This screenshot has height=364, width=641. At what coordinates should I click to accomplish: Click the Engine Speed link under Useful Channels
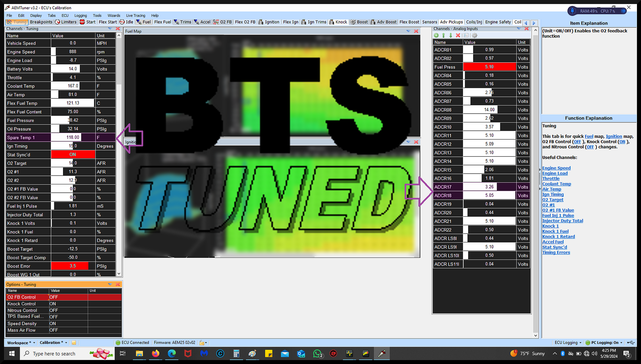(x=556, y=168)
